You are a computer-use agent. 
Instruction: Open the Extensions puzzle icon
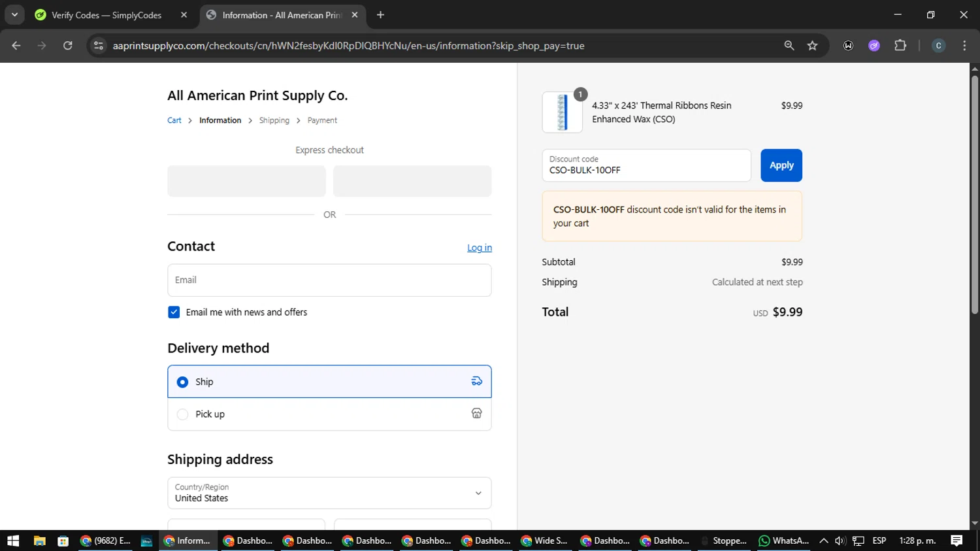point(900,46)
